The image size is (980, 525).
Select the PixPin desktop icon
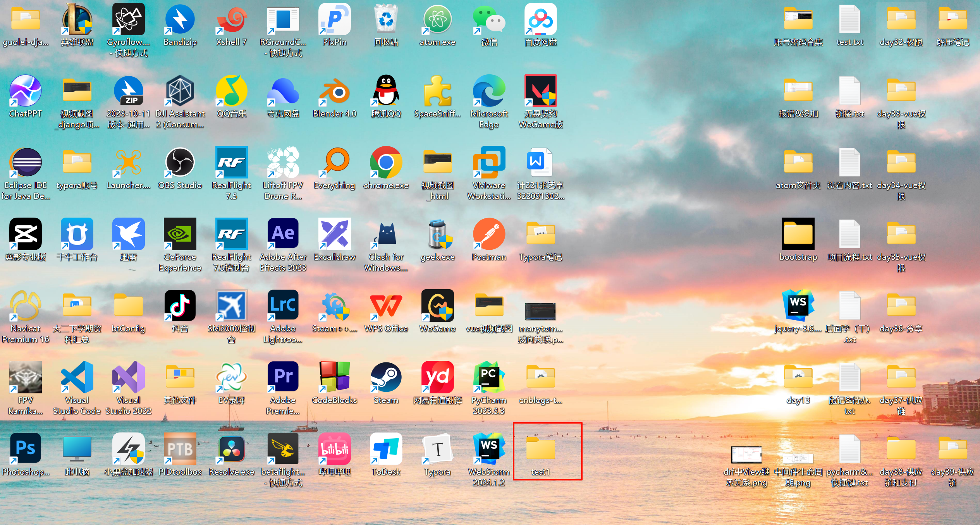pyautogui.click(x=335, y=19)
